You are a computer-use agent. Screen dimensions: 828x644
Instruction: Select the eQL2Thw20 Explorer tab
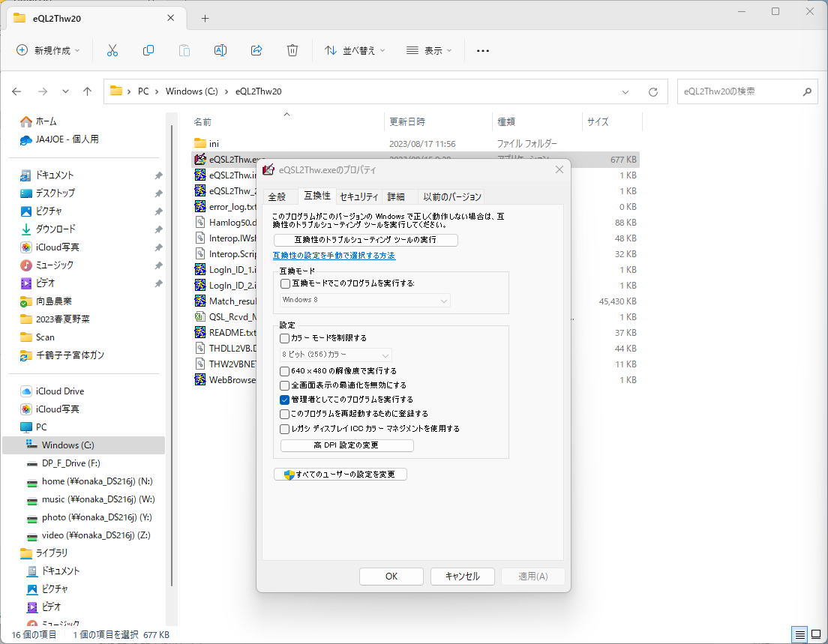click(95, 19)
